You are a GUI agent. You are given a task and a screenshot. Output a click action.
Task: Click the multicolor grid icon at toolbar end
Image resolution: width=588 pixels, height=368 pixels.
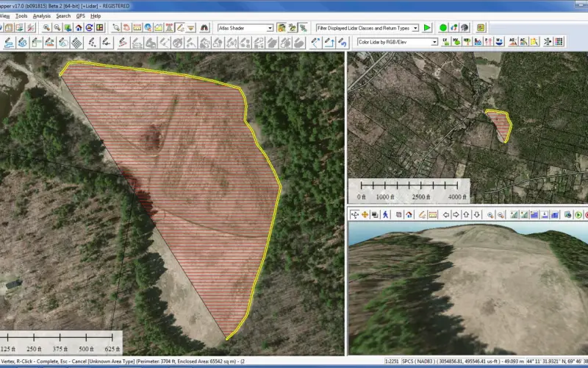pyautogui.click(x=559, y=42)
